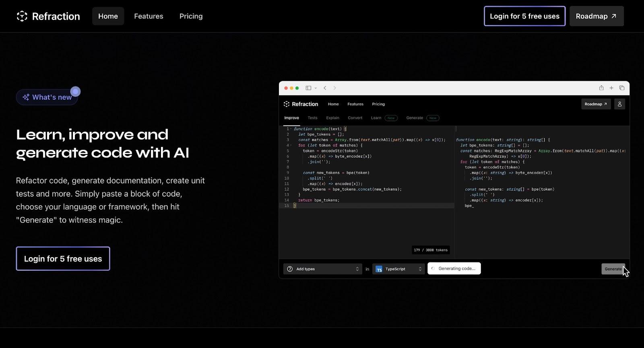Click browser back arrow in mockup
Image resolution: width=644 pixels, height=348 pixels.
[325, 88]
